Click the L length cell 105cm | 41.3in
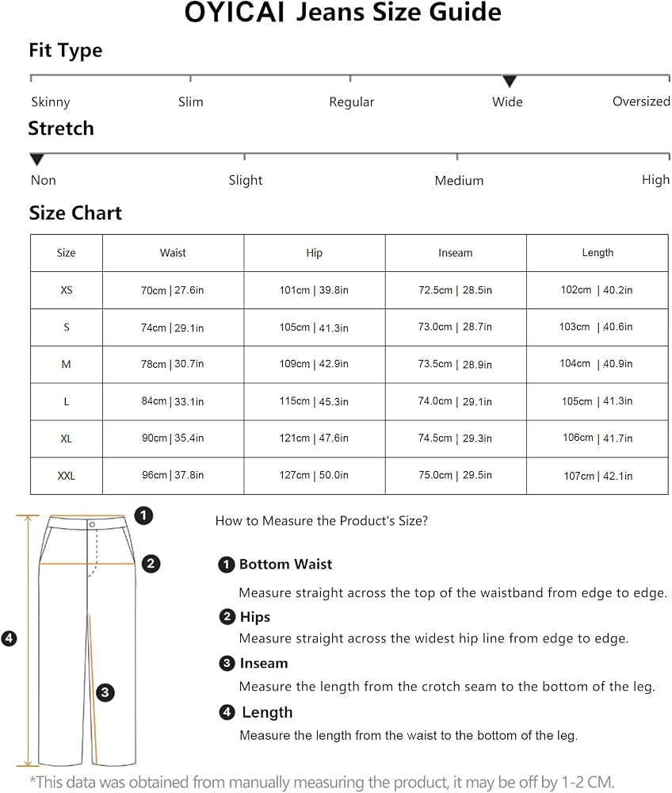The image size is (672, 793). point(598,401)
